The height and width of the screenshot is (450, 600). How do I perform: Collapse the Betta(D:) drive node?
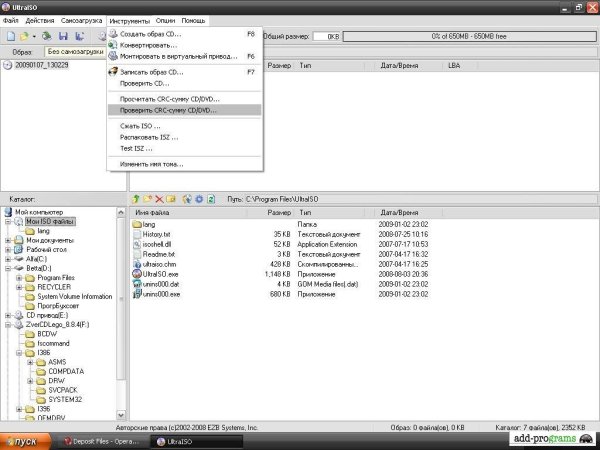pyautogui.click(x=8, y=268)
